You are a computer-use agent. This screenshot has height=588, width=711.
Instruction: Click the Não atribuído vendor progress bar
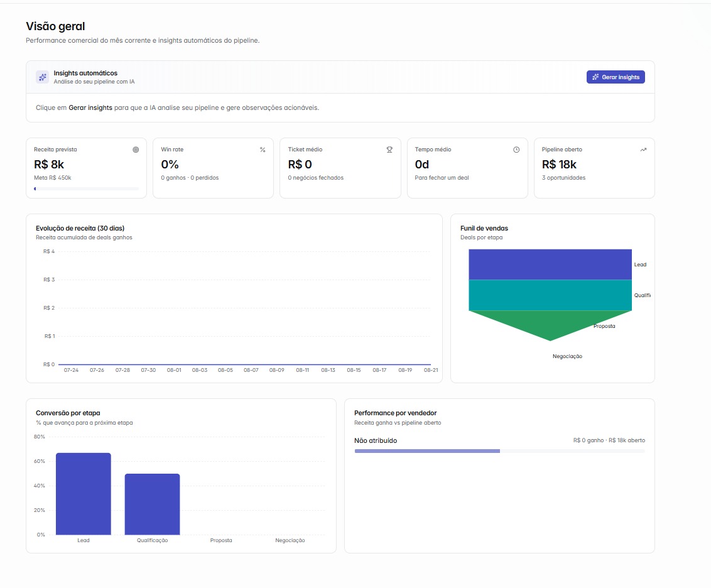[499, 451]
